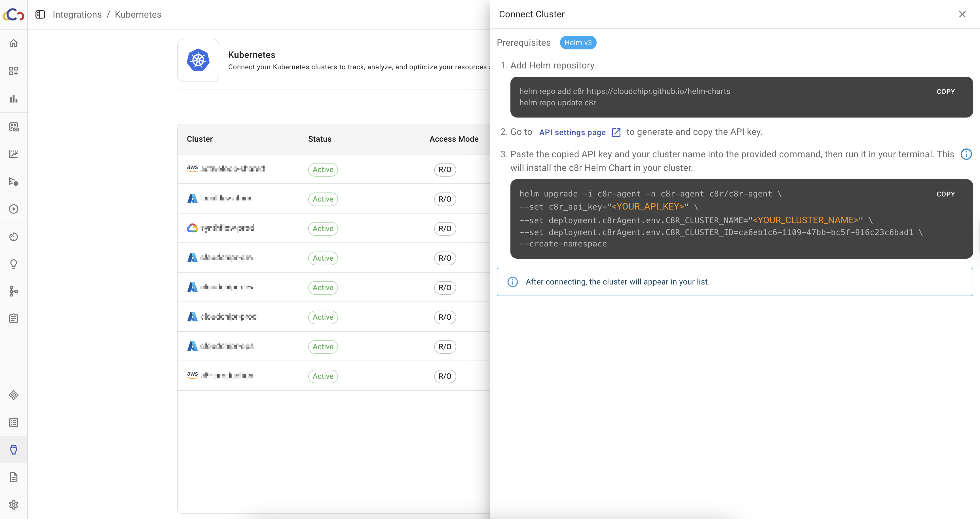Open the bar chart analytics icon
This screenshot has width=980, height=519.
click(x=14, y=99)
